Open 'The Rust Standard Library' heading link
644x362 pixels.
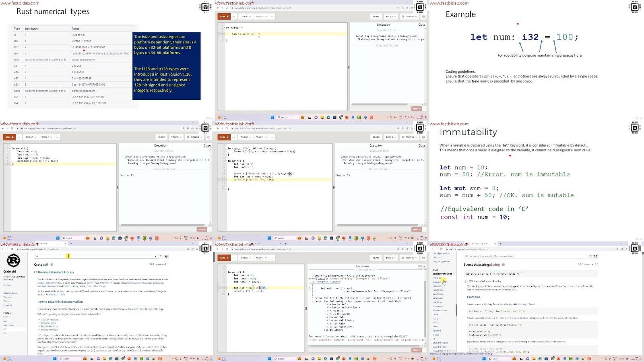click(56, 273)
